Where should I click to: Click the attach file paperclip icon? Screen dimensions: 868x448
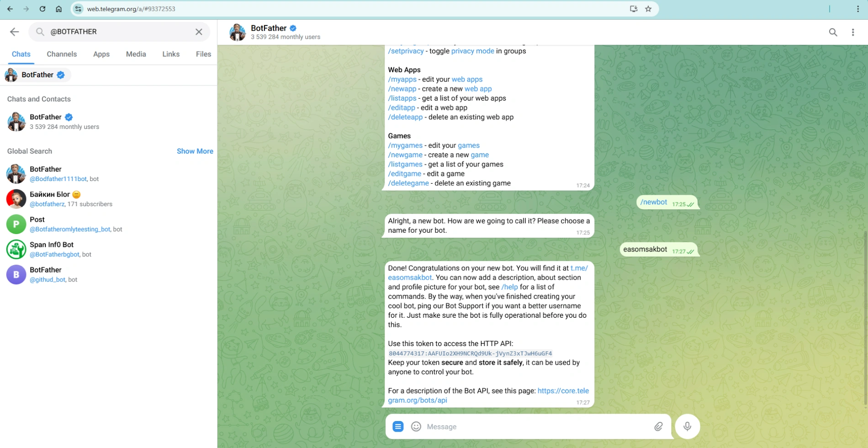point(658,427)
